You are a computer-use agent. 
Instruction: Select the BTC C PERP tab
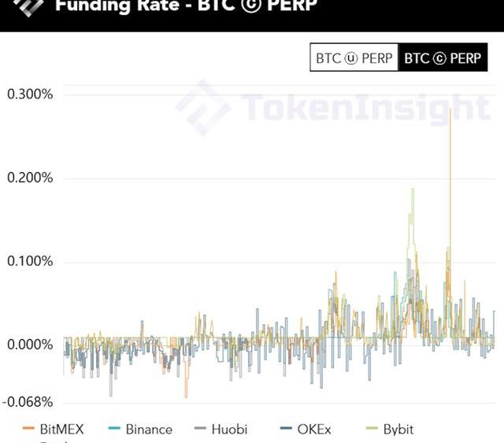click(x=443, y=58)
